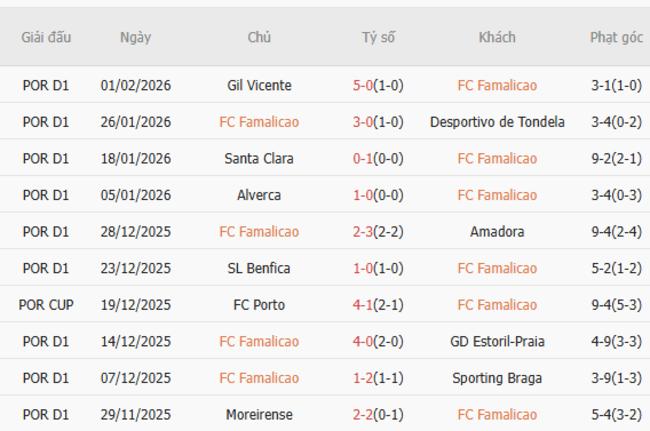
Task: Click the 'Tỷ số' column header
Action: click(x=378, y=38)
